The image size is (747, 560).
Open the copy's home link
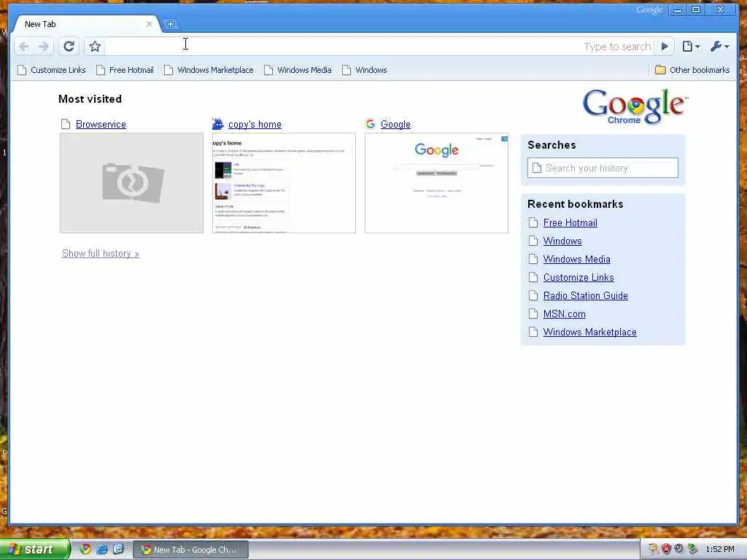(x=255, y=124)
